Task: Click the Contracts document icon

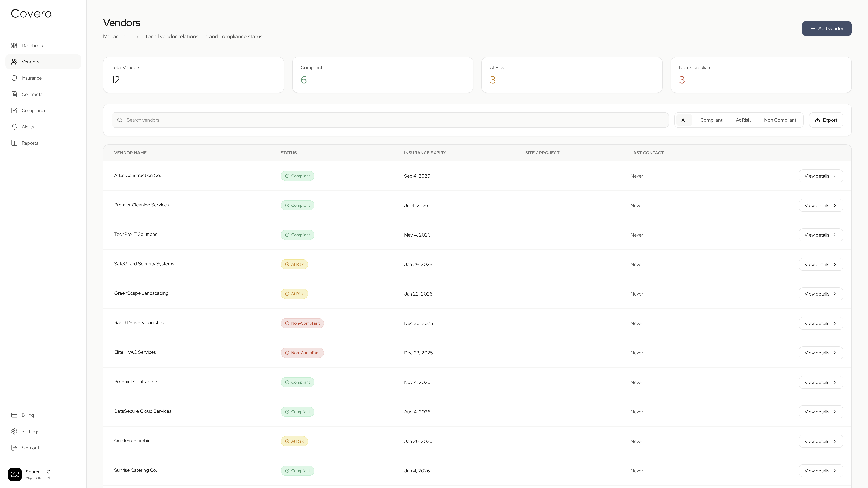Action: (14, 94)
